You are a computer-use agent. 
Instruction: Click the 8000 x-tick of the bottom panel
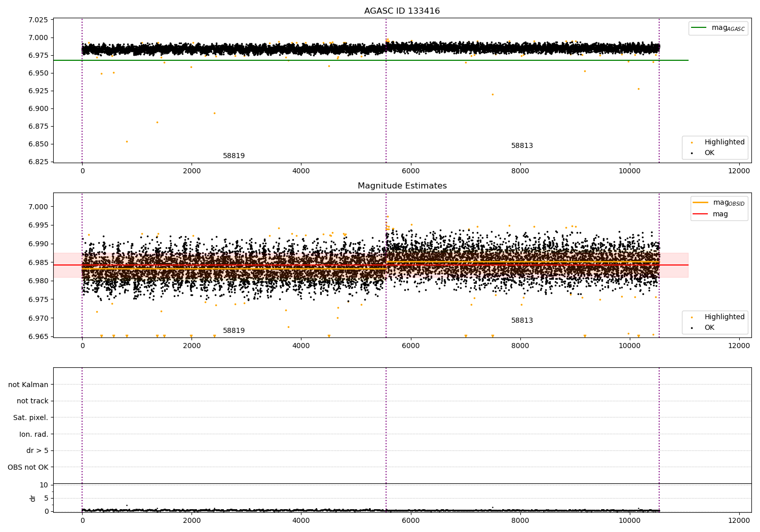click(520, 520)
